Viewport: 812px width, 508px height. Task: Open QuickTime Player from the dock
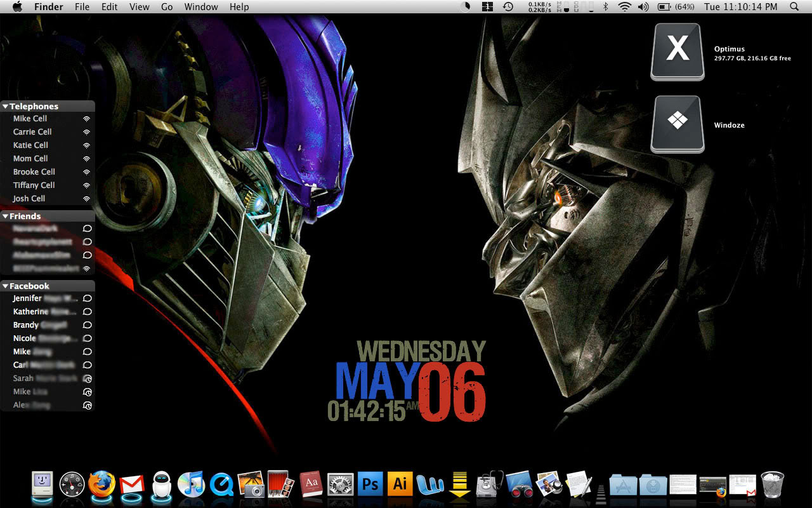tap(221, 485)
